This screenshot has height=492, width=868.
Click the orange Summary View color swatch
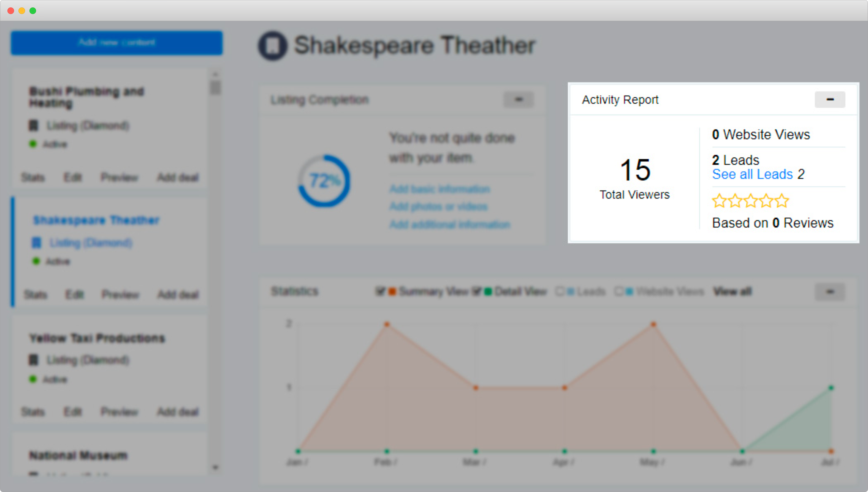[x=392, y=291]
